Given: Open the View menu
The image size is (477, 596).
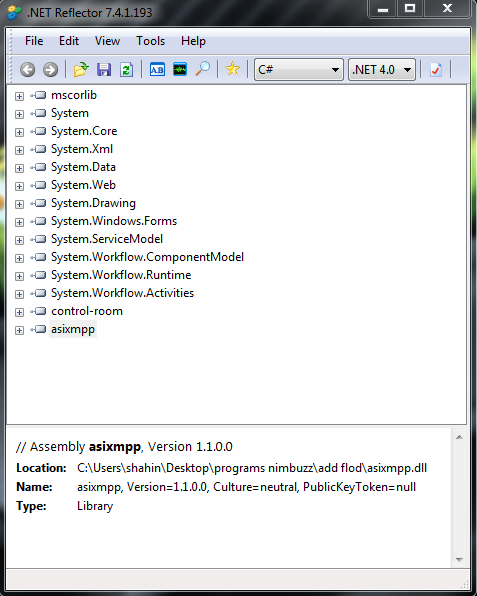Looking at the screenshot, I should pyautogui.click(x=107, y=41).
